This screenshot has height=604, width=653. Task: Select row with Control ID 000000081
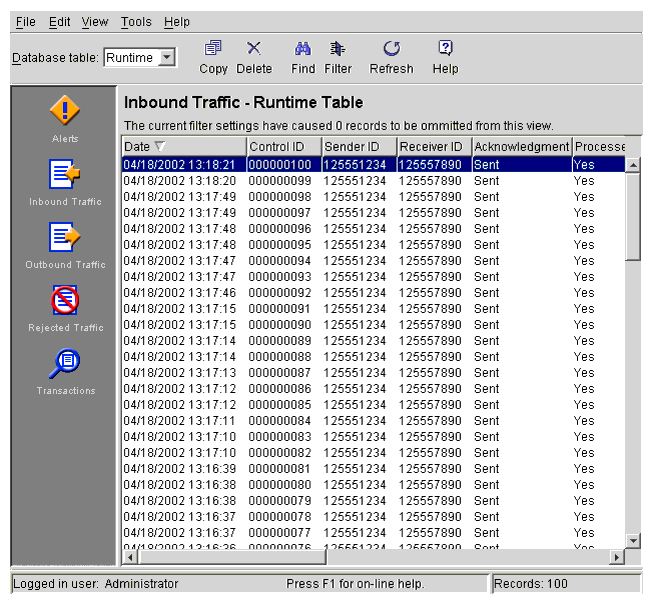pos(374,469)
